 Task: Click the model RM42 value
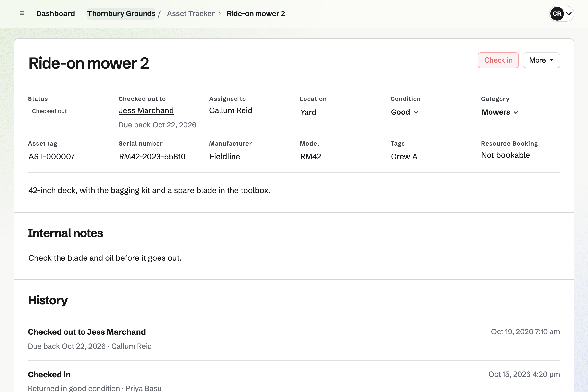pyautogui.click(x=310, y=157)
